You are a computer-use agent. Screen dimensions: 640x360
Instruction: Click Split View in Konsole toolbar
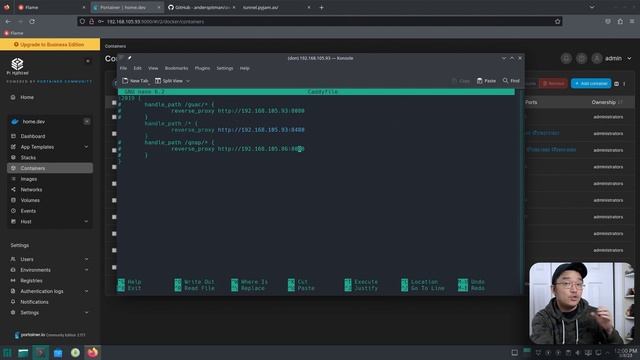169,81
